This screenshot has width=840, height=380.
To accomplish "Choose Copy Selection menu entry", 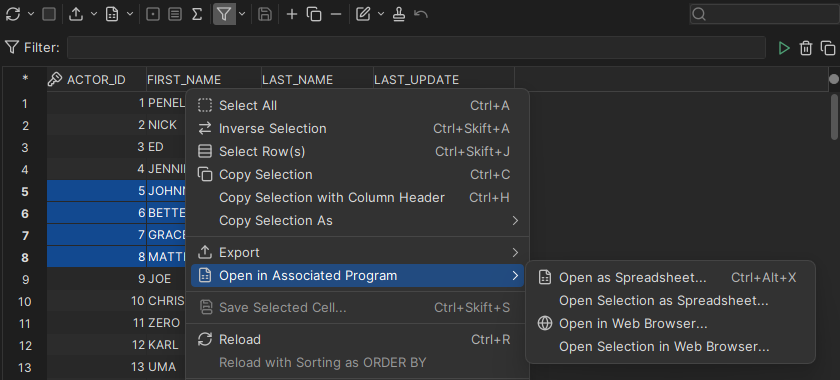I will (357, 175).
